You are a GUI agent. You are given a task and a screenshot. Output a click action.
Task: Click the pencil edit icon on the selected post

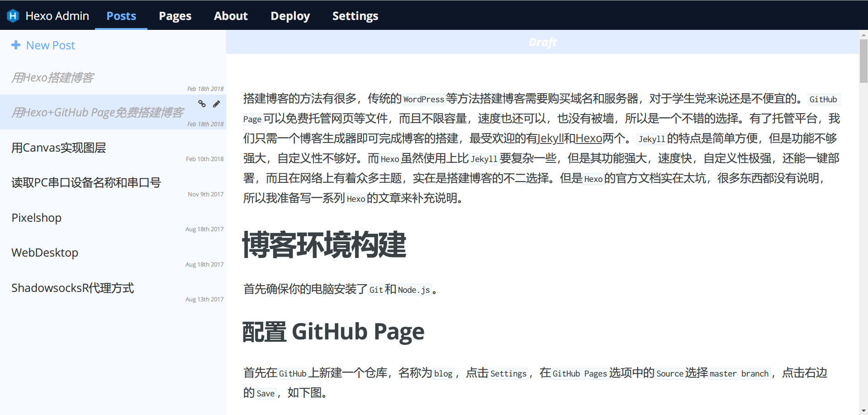[217, 104]
